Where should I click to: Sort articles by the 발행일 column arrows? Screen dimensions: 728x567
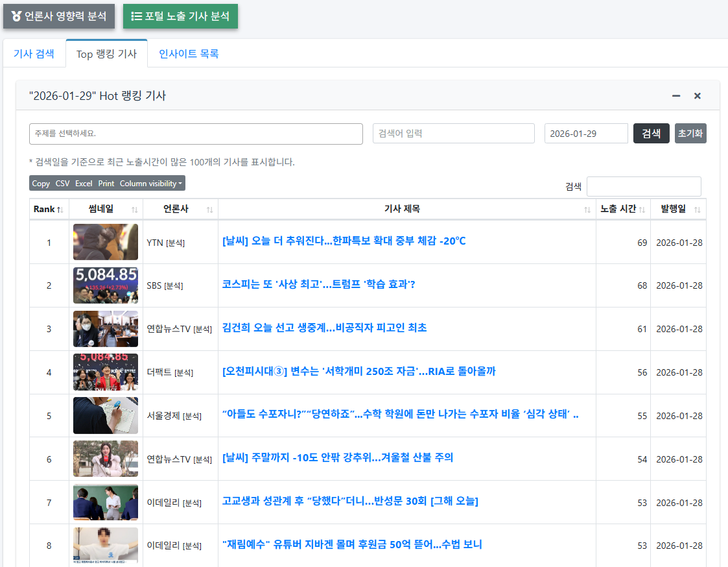698,209
